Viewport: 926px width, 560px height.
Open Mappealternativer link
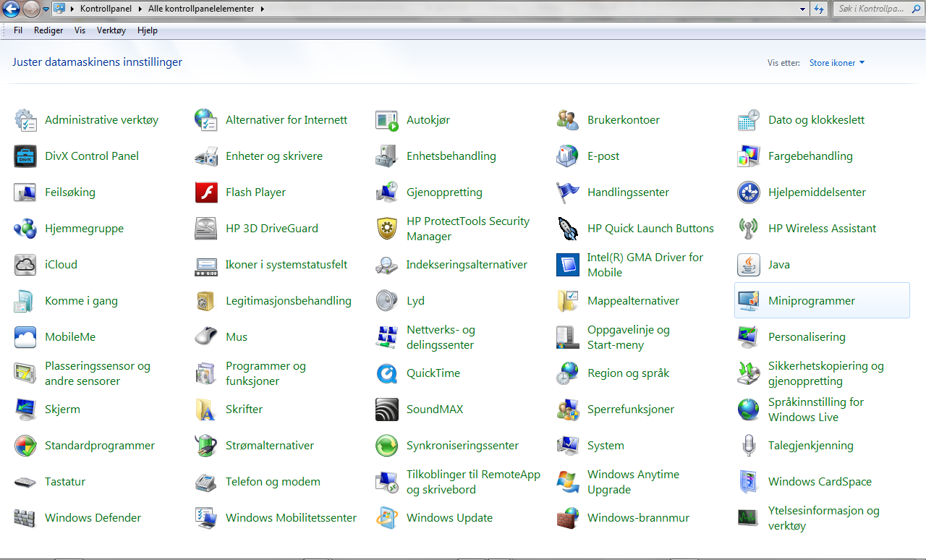(633, 301)
